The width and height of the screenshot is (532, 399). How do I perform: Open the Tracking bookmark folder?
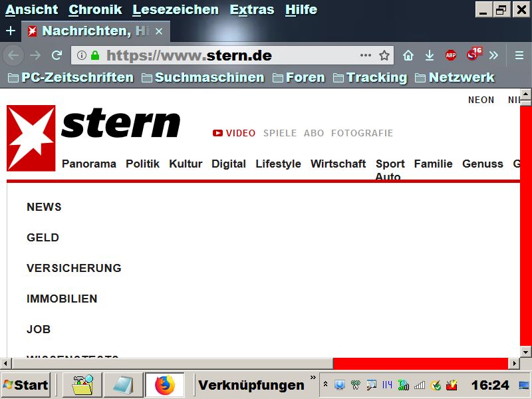[x=370, y=77]
